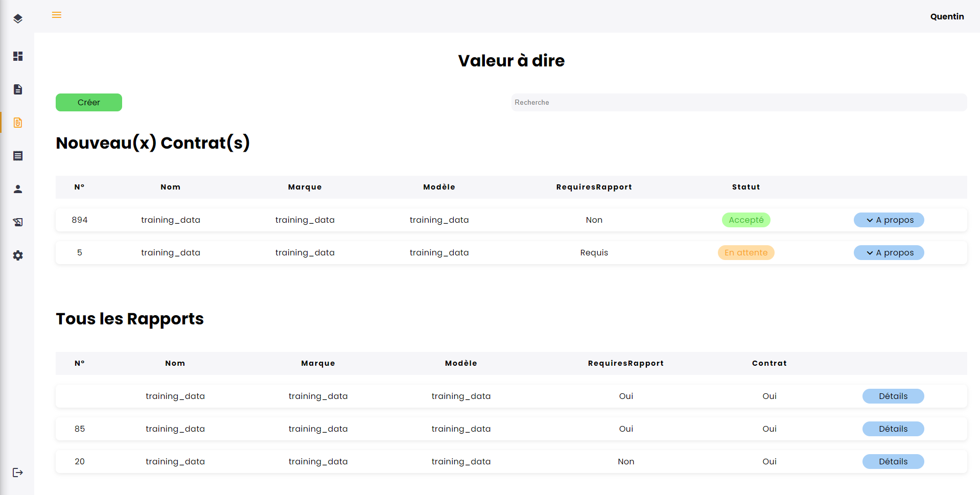Open the Quentin user menu

point(947,17)
